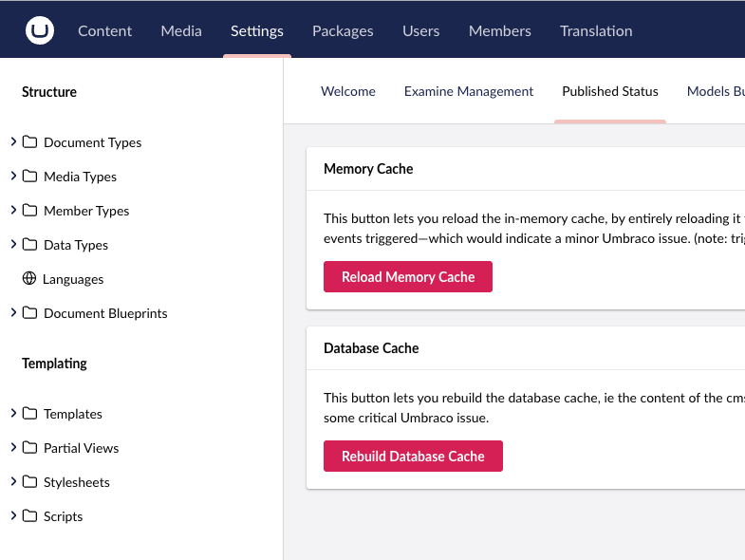
Task: Switch to the Examine Management tab
Action: [469, 91]
